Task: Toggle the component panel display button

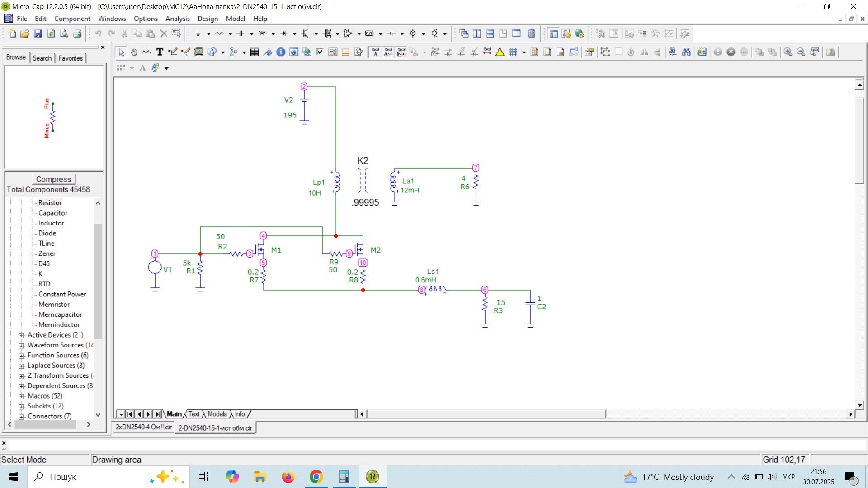Action: point(554,33)
